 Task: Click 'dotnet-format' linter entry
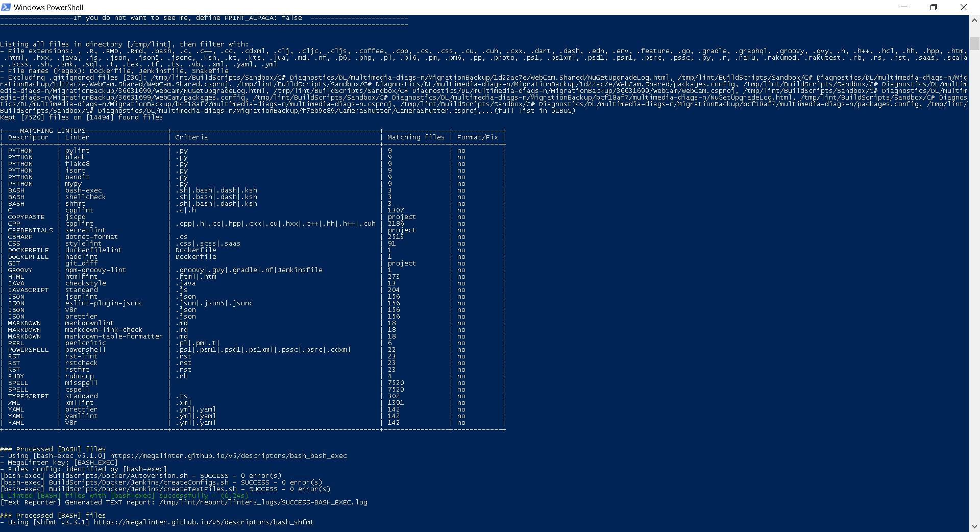91,237
